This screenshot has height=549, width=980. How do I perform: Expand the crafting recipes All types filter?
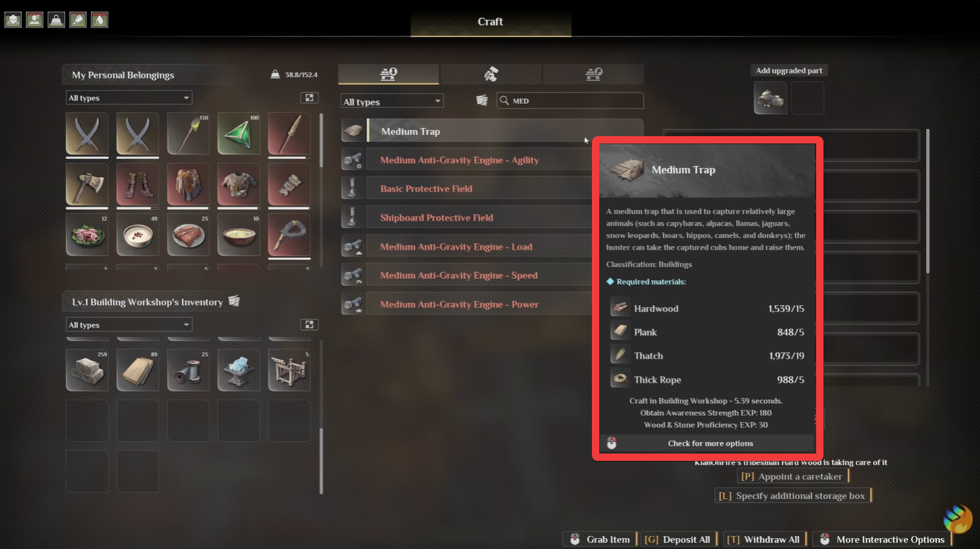click(392, 101)
